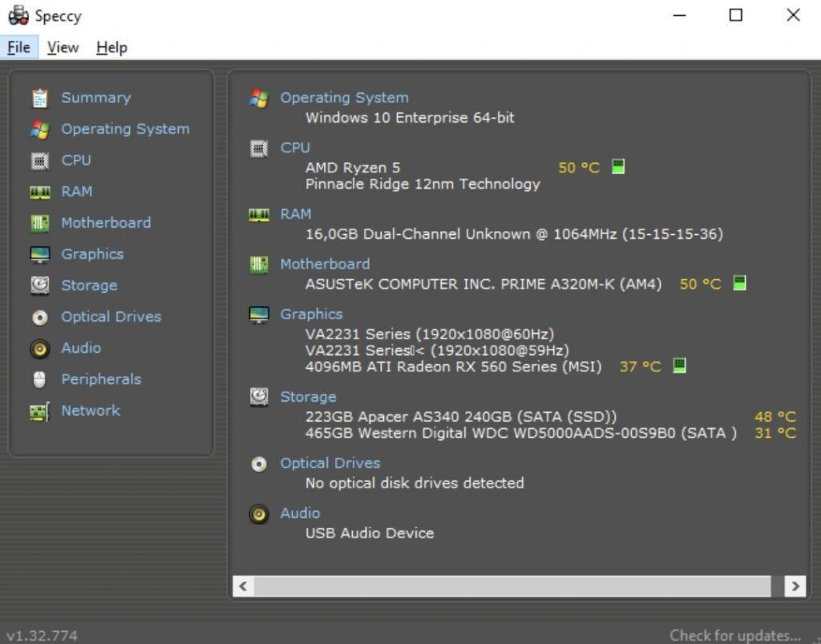Select Motherboard in the sidebar
821x644 pixels.
click(106, 223)
